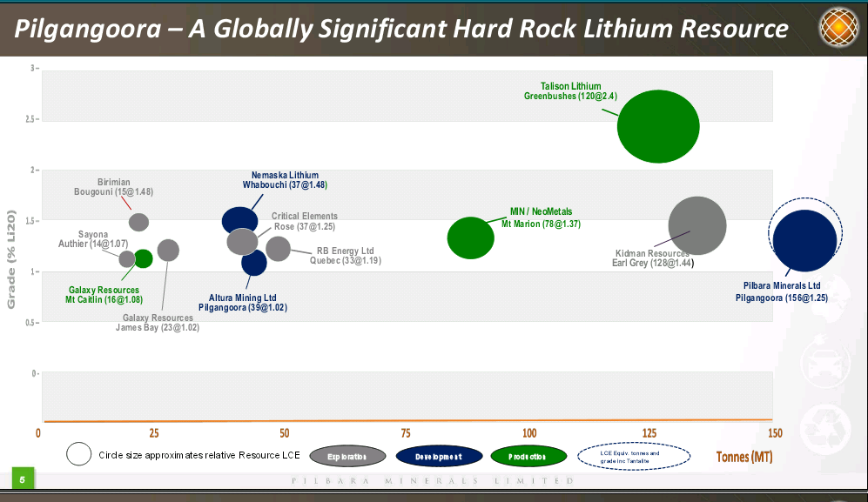The height and width of the screenshot is (502, 868).
Task: Select the "Mt Caitlin (16@1.08)" label
Action: point(104,300)
